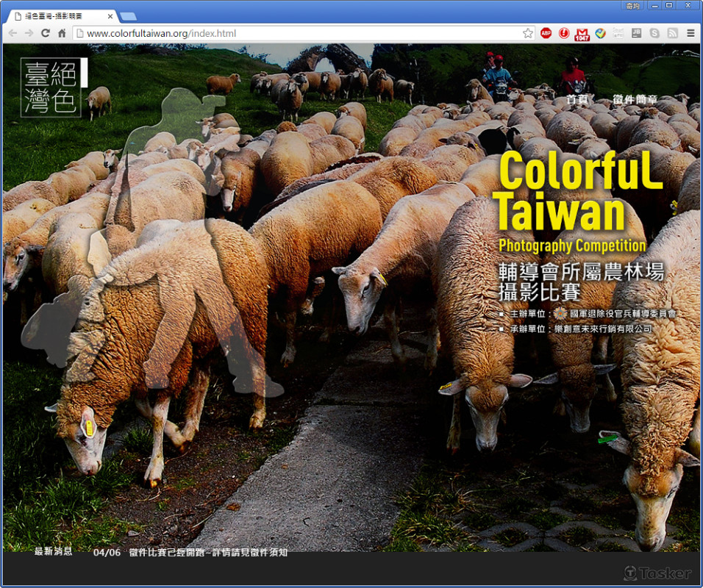The width and height of the screenshot is (703, 588).
Task: Select the 首頁 navigation menu item
Action: [x=577, y=100]
